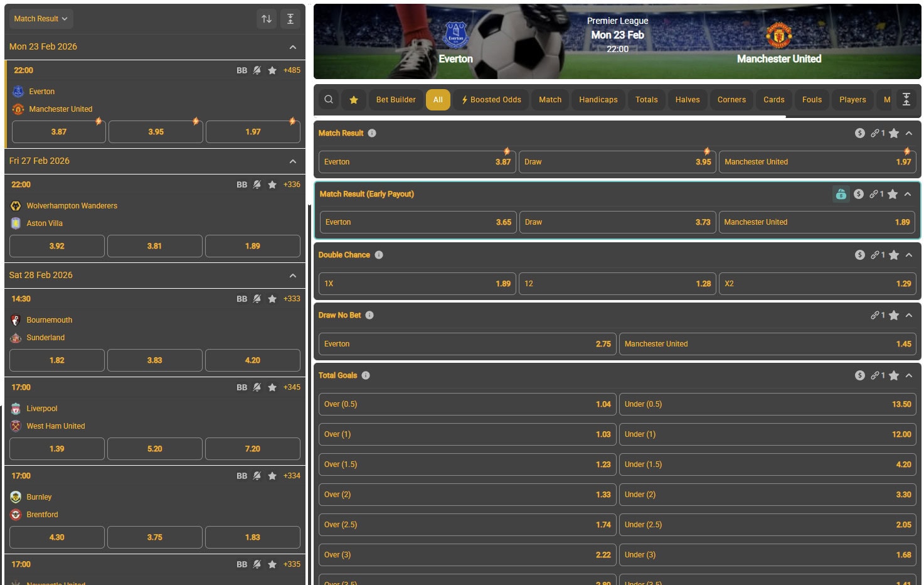Favorite the Everton vs Manchester United match star
Screen dimensions: 924x585
[272, 70]
